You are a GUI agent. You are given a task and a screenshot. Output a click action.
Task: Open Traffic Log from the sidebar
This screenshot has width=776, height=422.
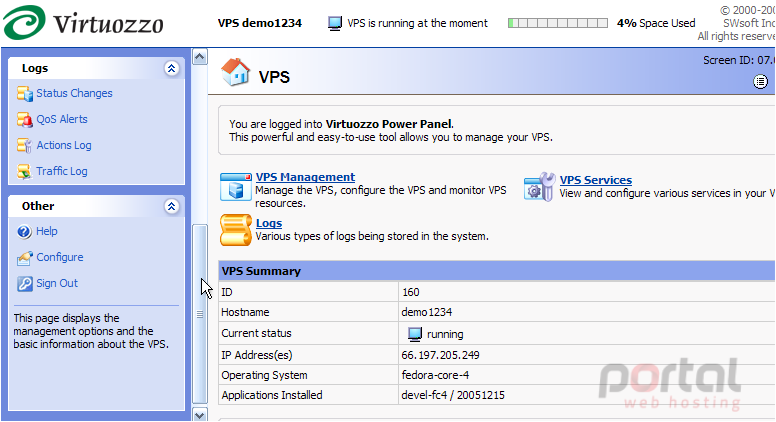tap(62, 171)
